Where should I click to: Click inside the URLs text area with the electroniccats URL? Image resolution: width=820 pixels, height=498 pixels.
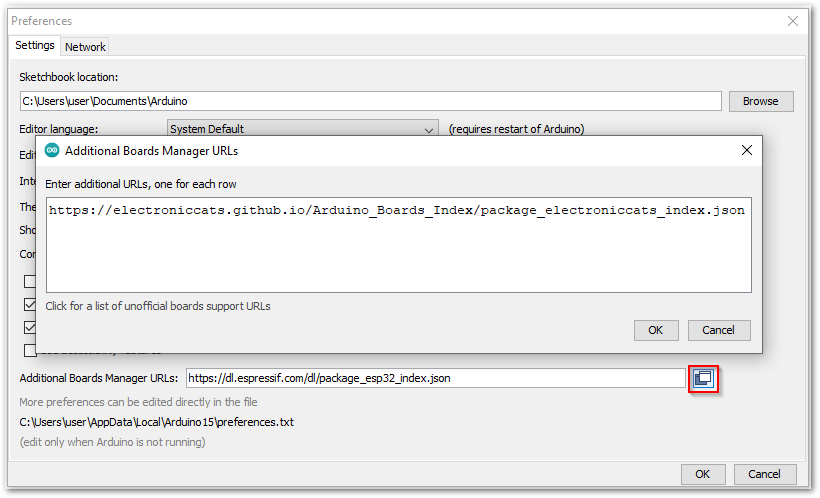[398, 245]
